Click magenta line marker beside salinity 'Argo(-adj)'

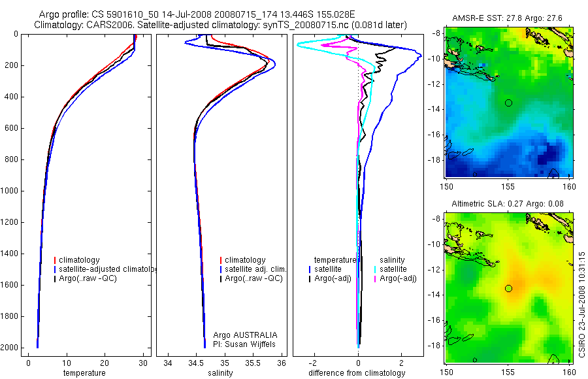[375, 279]
